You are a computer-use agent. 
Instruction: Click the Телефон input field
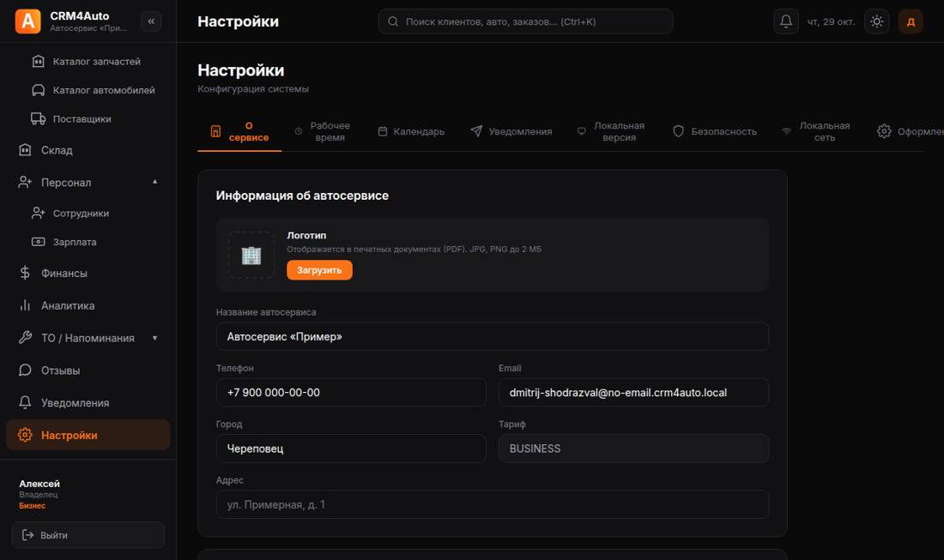pos(351,392)
